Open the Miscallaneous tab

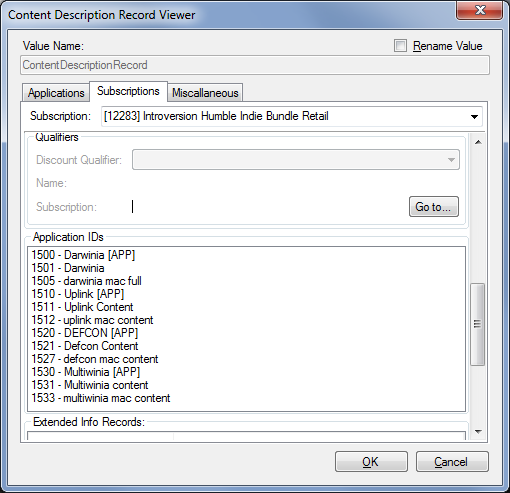[x=205, y=93]
